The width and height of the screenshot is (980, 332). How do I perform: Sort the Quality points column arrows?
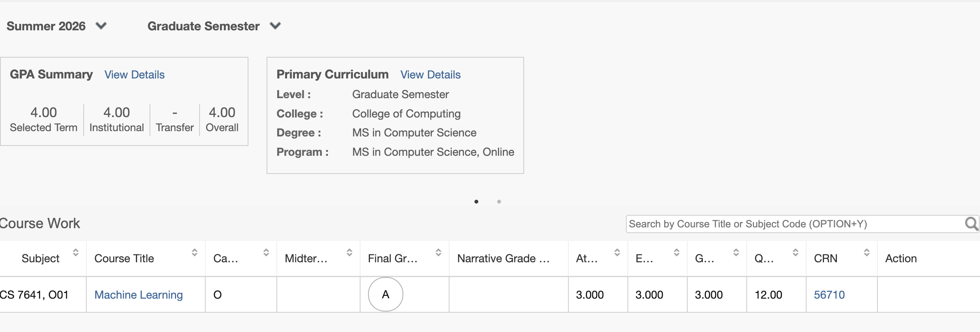pyautogui.click(x=795, y=252)
